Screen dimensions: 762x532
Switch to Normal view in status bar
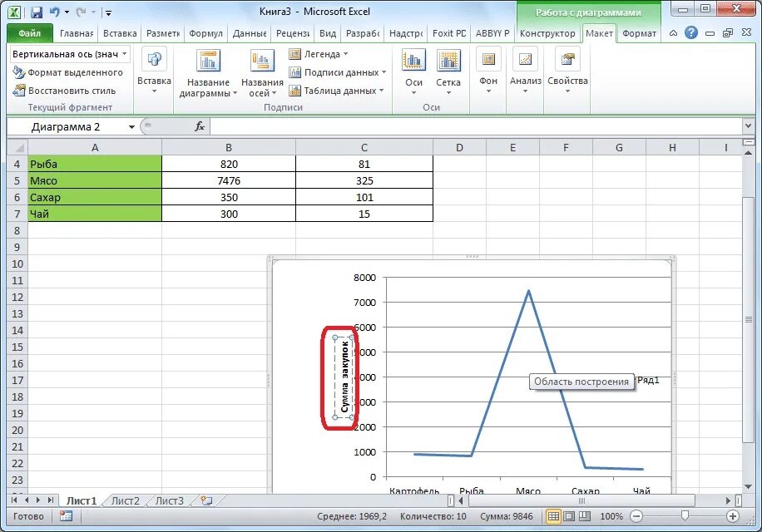click(x=553, y=516)
